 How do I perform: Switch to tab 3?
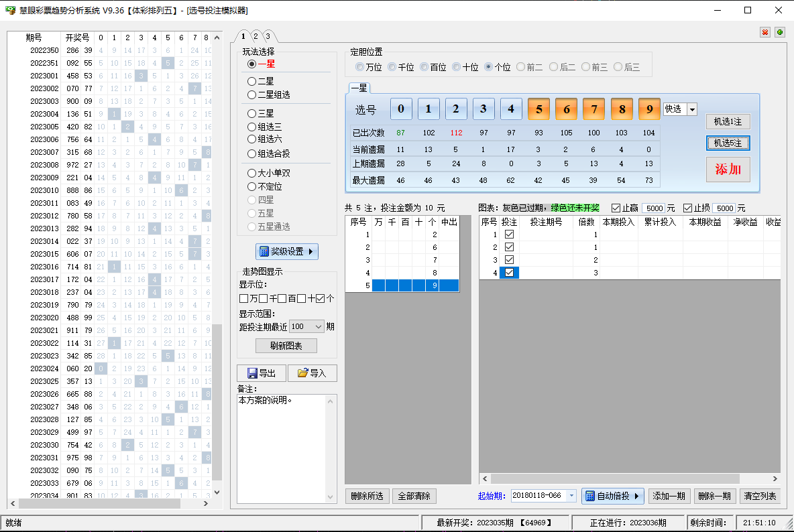[268, 36]
